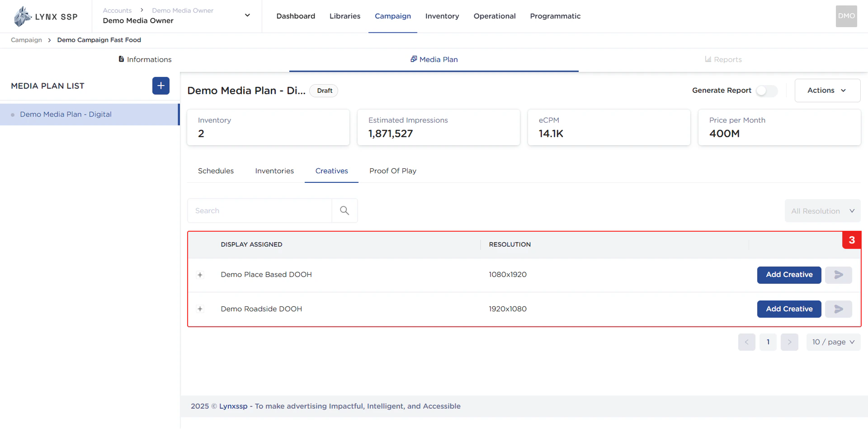Click the Lynxssp footer link
This screenshot has width=868, height=429.
pos(233,406)
